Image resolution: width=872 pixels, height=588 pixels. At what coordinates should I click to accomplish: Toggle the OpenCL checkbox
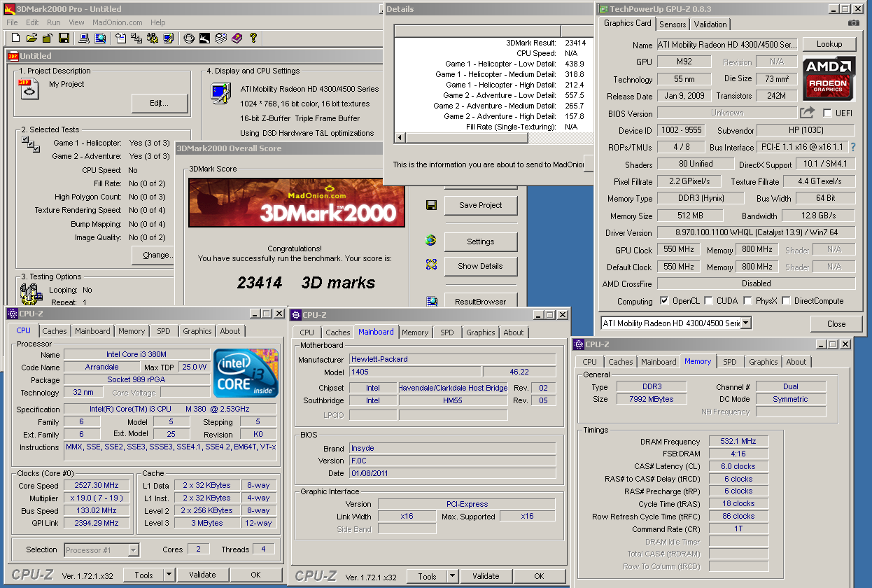coord(664,301)
